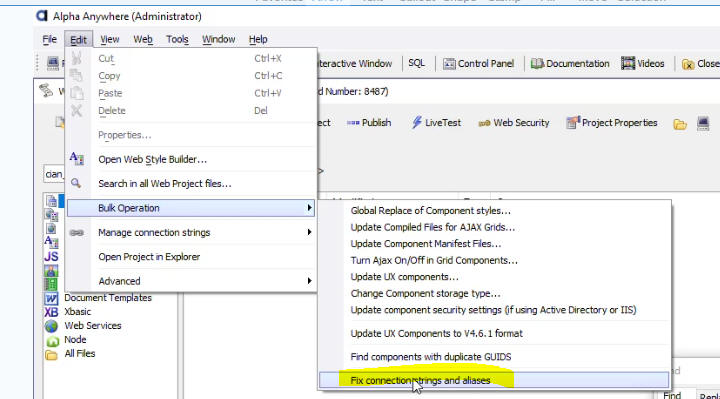This screenshot has width=720, height=399.
Task: Select the Bulk Operation submenu item
Action: pyautogui.click(x=191, y=208)
